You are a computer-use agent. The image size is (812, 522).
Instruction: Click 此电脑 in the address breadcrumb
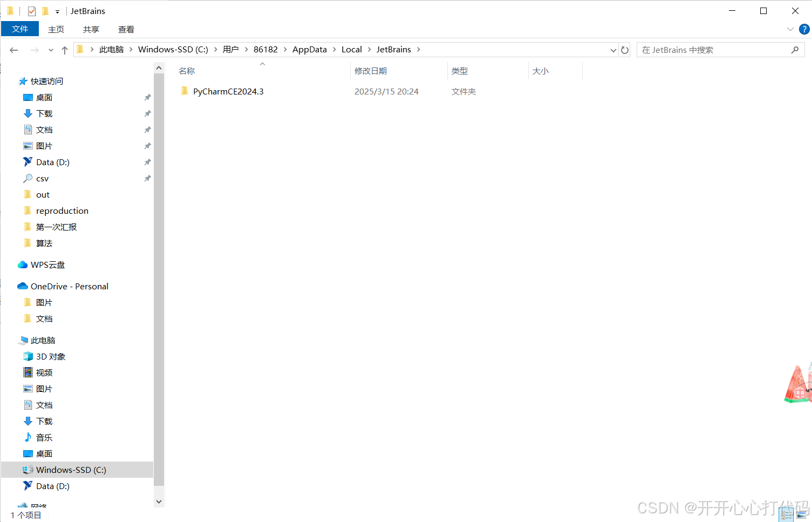[111, 50]
